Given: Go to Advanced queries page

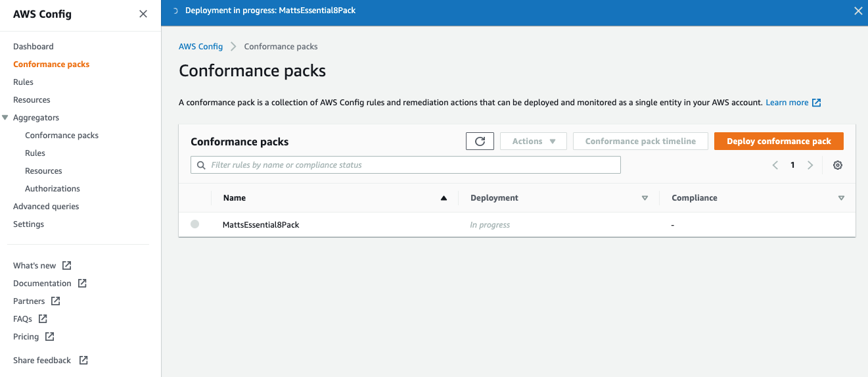Looking at the screenshot, I should coord(46,207).
